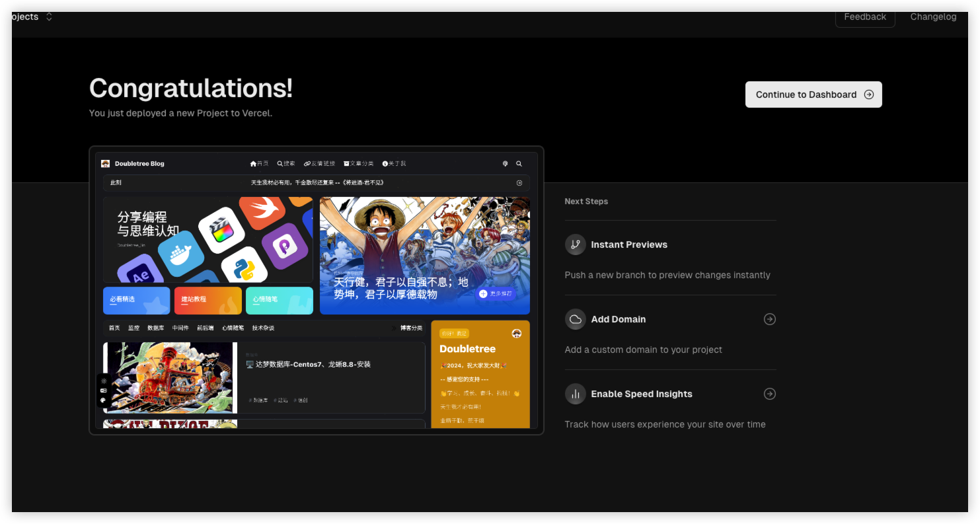
Task: Click "Track how users experience your site over time"
Action: tap(665, 424)
